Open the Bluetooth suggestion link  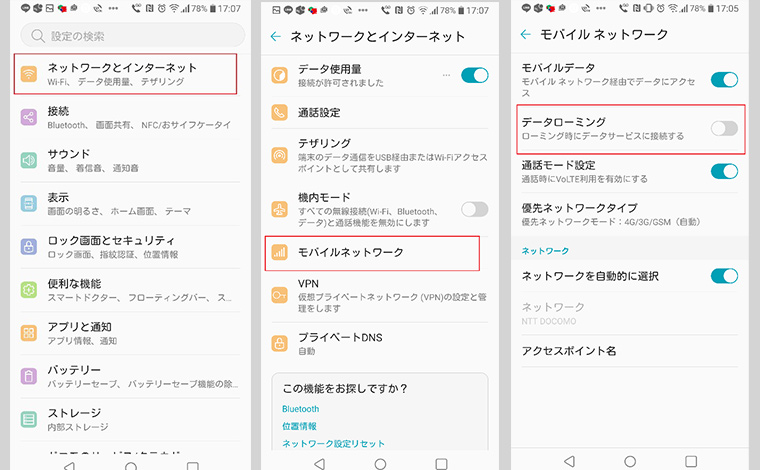(x=301, y=409)
